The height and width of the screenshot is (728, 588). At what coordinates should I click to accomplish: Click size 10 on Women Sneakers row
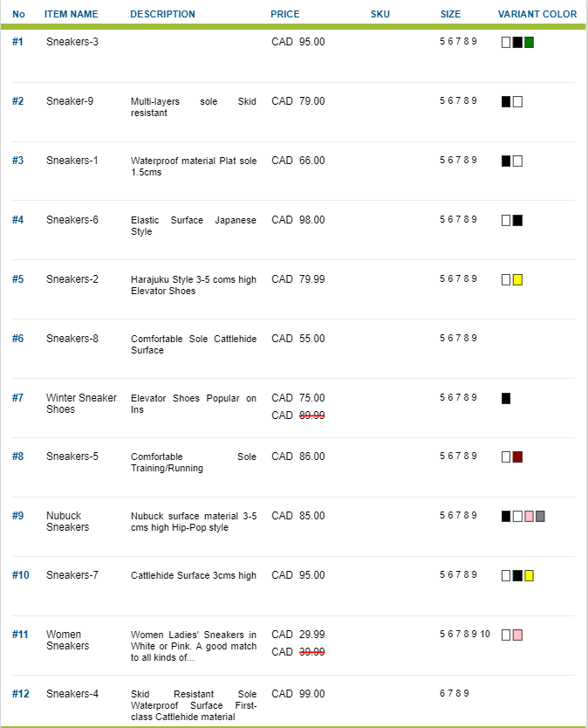click(x=485, y=635)
